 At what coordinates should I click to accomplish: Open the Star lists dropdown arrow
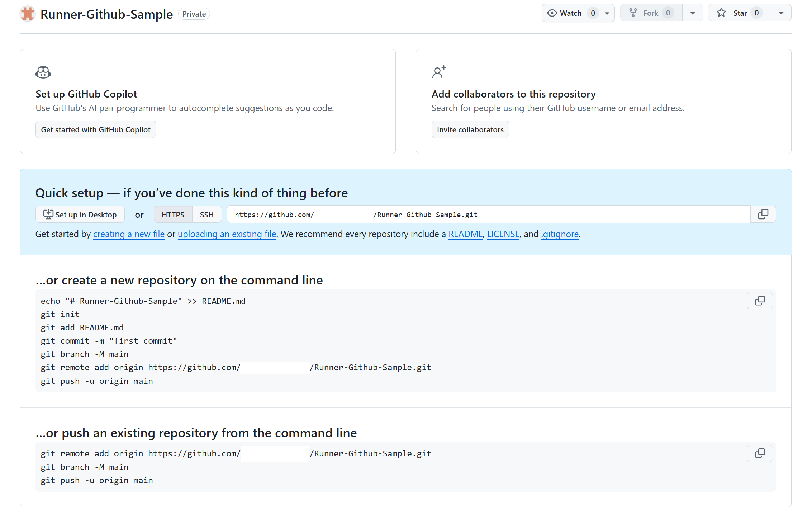tap(781, 13)
